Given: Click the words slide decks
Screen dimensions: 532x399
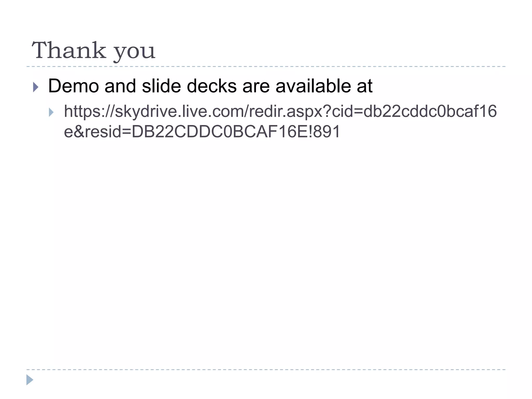Looking at the screenshot, I should pyautogui.click(x=189, y=86).
